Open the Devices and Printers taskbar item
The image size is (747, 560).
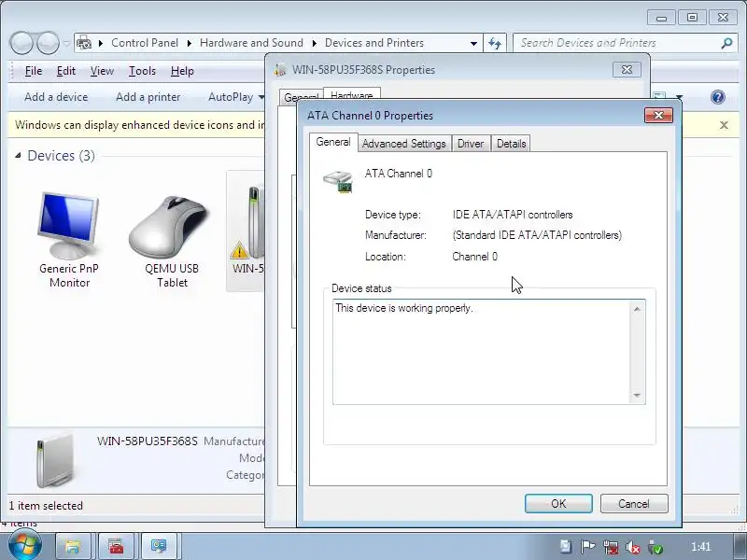tap(159, 546)
